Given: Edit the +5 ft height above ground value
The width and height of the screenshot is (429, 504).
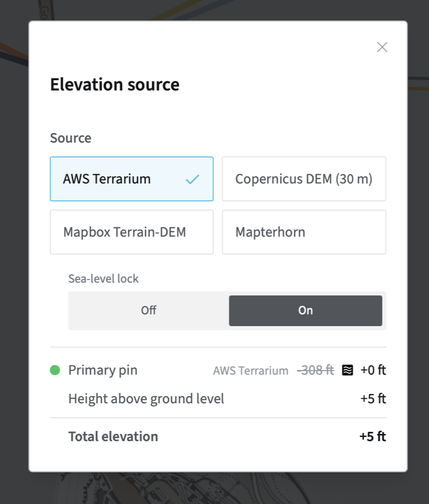Looking at the screenshot, I should click(373, 399).
